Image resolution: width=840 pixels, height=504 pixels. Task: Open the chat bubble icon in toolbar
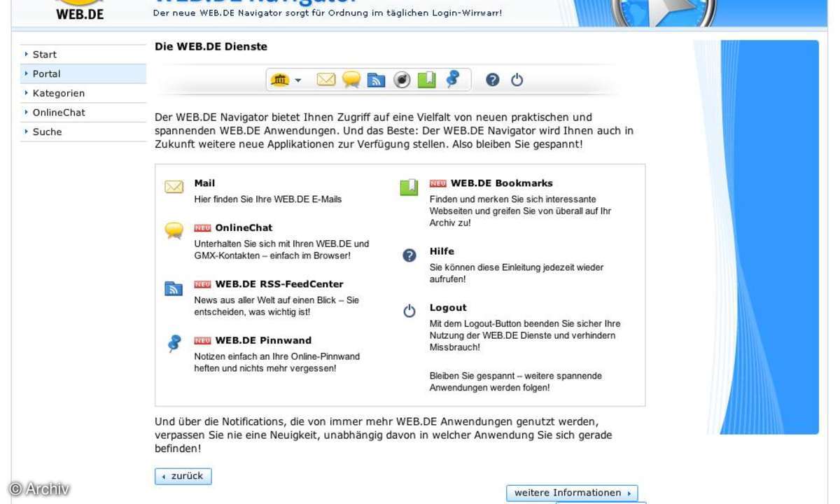click(x=351, y=80)
